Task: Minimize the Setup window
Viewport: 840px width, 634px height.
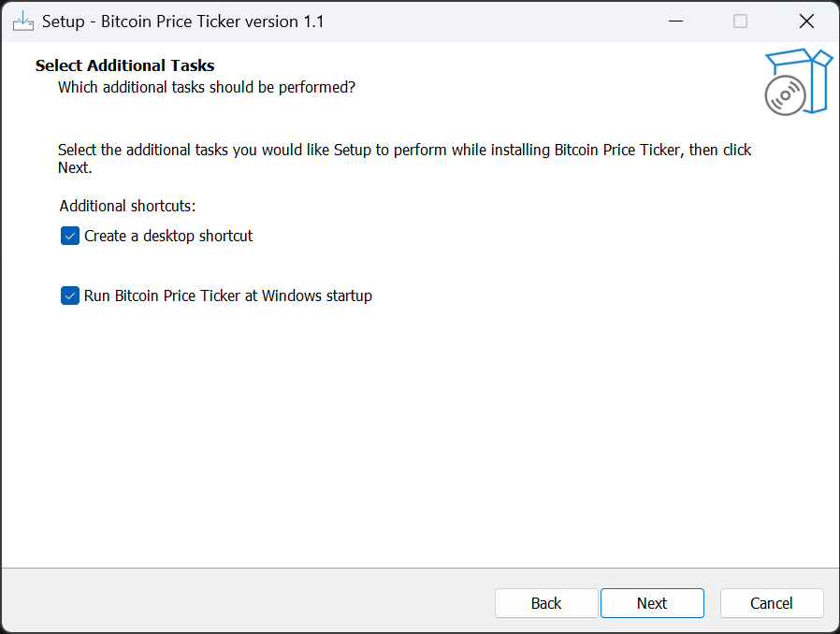Action: pyautogui.click(x=674, y=21)
